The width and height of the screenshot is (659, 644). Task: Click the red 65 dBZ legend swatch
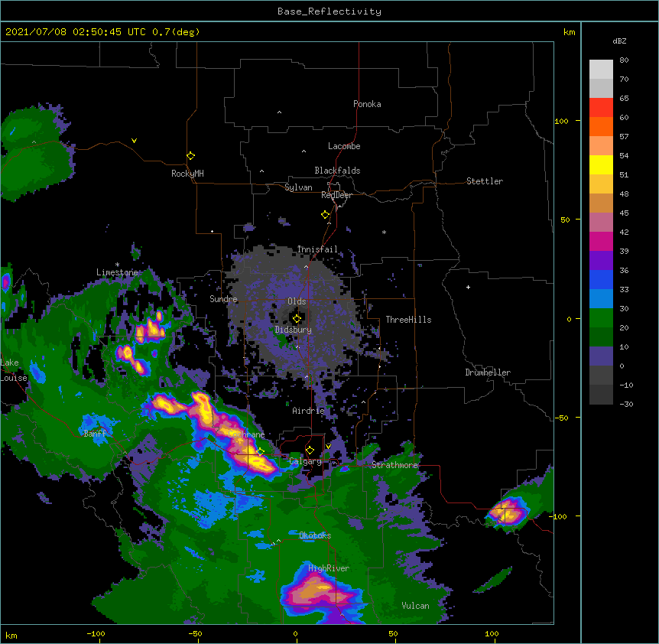click(x=601, y=107)
